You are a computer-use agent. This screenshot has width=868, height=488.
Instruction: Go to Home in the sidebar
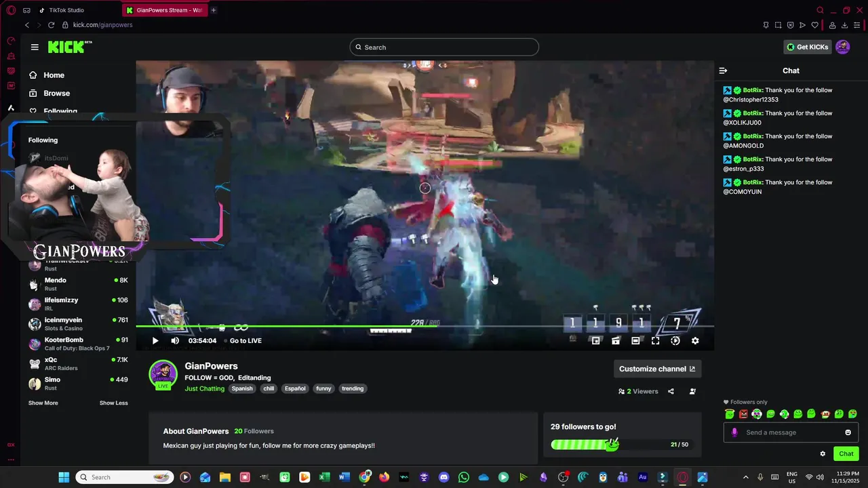(x=46, y=75)
